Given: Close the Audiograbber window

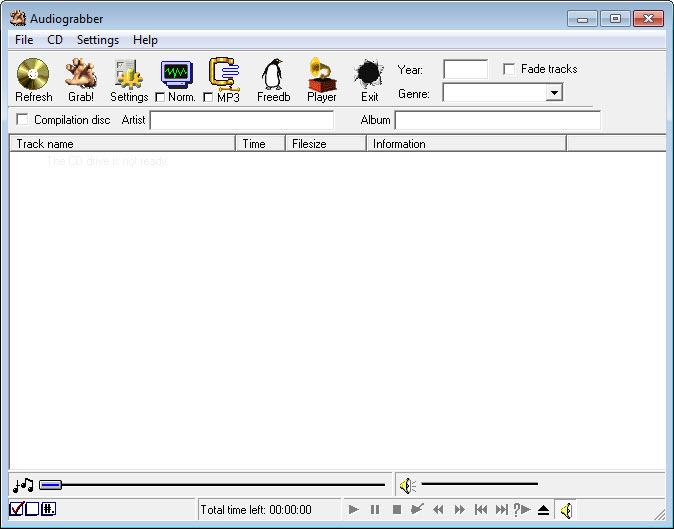Looking at the screenshot, I should 648,19.
